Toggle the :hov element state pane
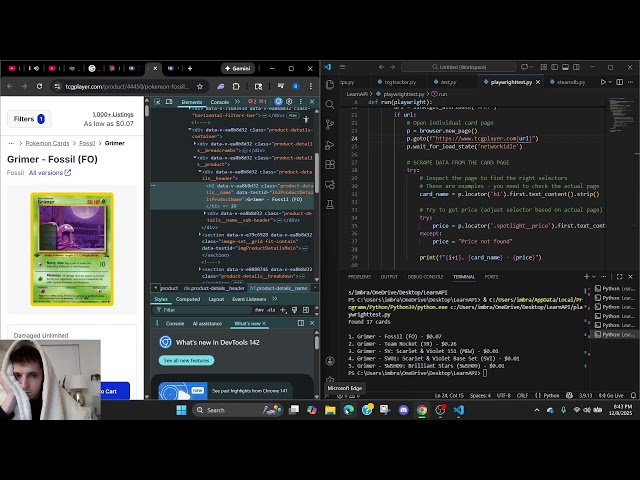The image size is (640, 480). [x=259, y=310]
